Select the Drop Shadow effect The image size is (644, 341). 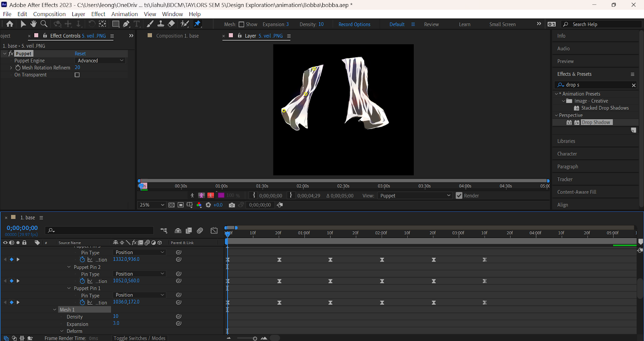(x=596, y=123)
